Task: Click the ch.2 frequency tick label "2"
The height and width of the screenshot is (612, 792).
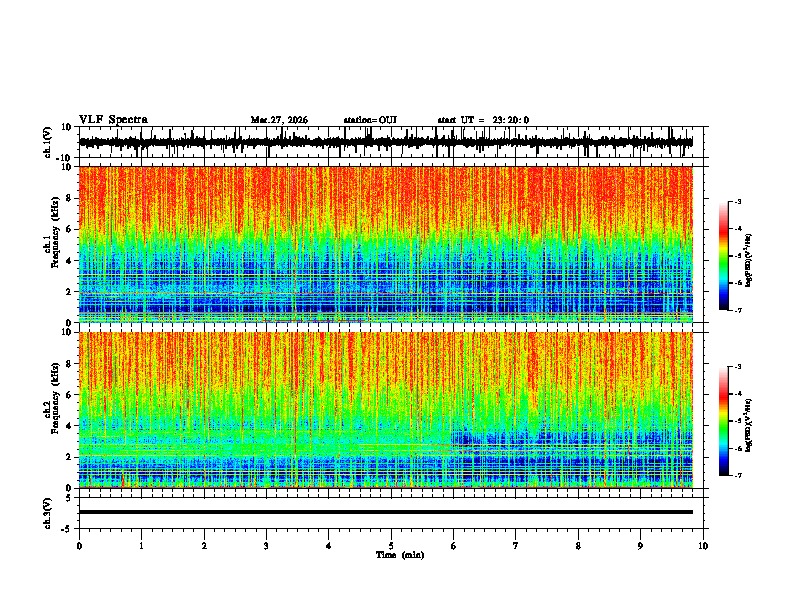Action: pos(69,457)
